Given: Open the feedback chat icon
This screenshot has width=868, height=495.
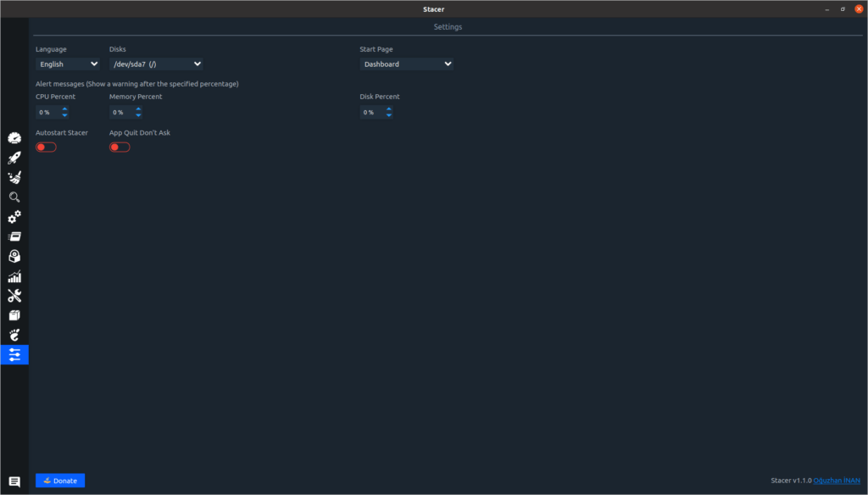Looking at the screenshot, I should click(x=14, y=481).
